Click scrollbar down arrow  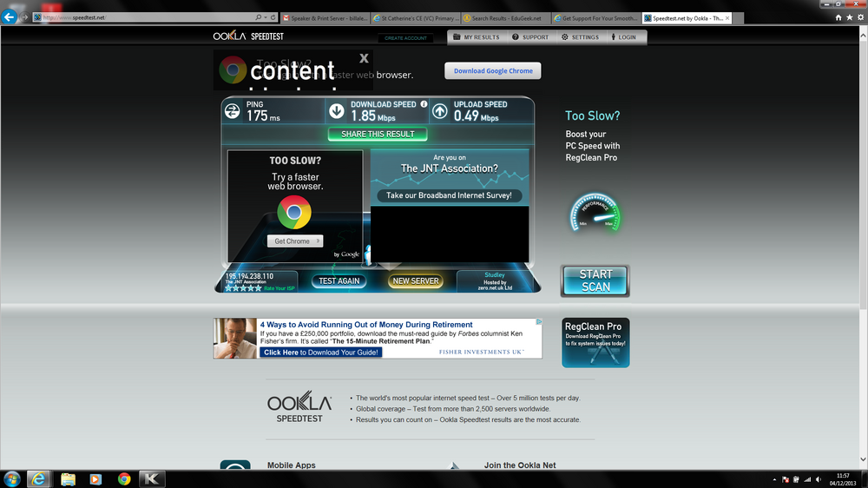pos(863,459)
